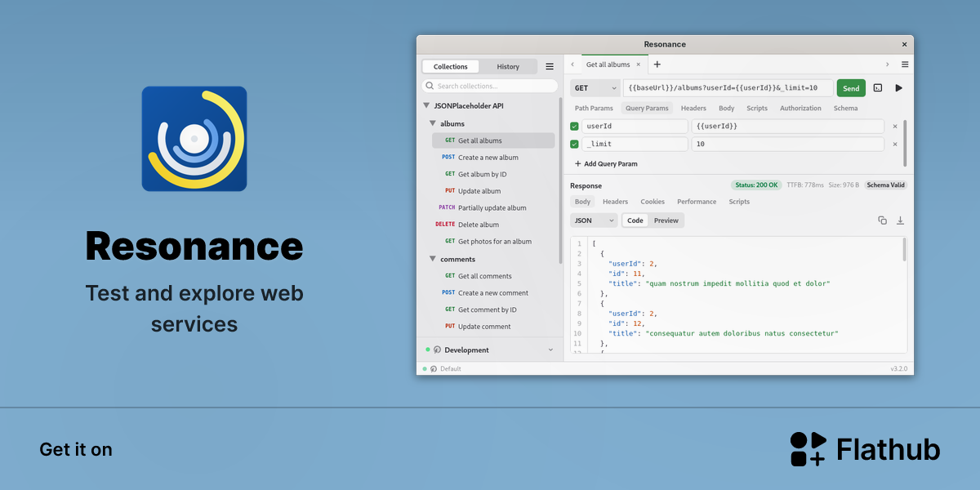Click the Schema Valid badge
The width and height of the screenshot is (980, 490).
(x=886, y=185)
